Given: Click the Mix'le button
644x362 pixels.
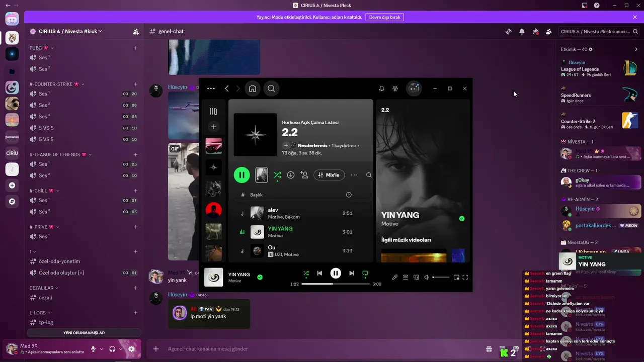Looking at the screenshot, I should click(329, 175).
